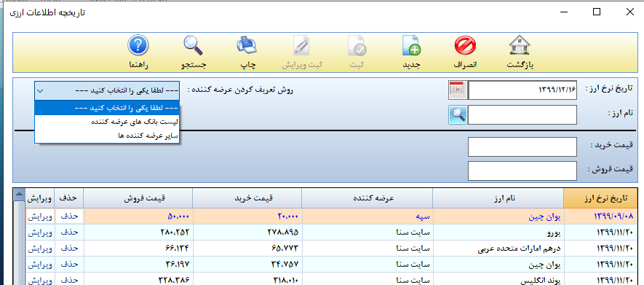This screenshot has height=285, width=644.
Task: Maximize the تاریخچه اطلاعات ارزی window
Action: pyautogui.click(x=597, y=12)
